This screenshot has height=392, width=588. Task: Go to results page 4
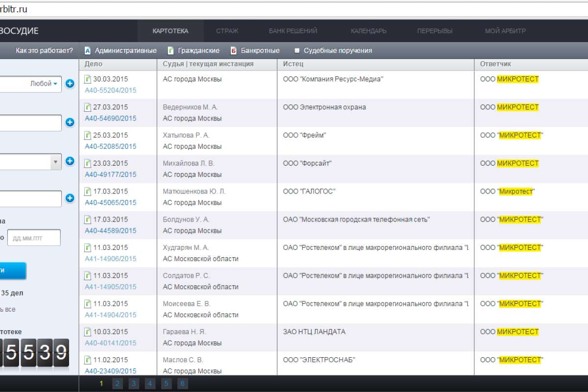pyautogui.click(x=150, y=384)
